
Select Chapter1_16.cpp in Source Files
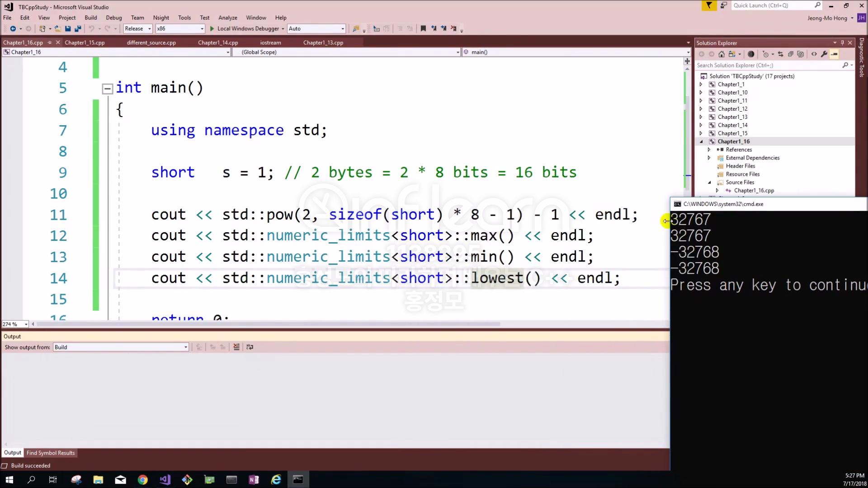[754, 191]
